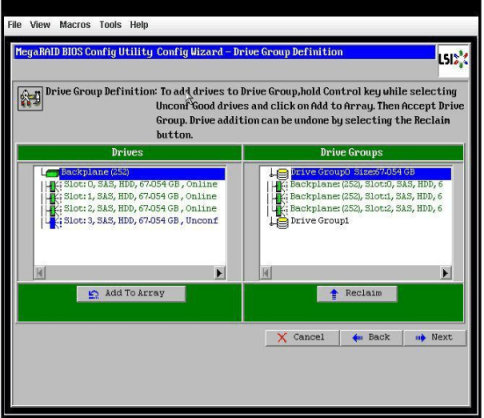Cancel the configuration wizard

coord(302,338)
